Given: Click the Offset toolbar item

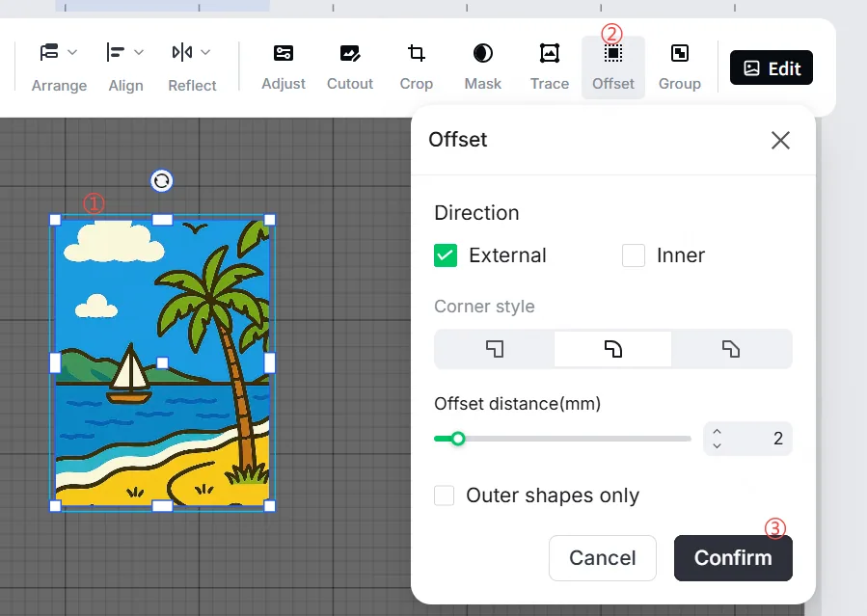Looking at the screenshot, I should (x=613, y=67).
